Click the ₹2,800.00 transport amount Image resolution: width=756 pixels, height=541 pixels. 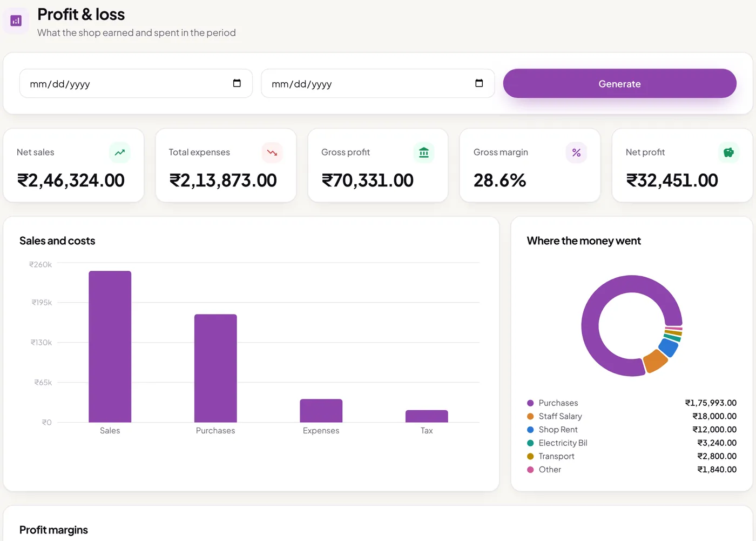coord(717,456)
